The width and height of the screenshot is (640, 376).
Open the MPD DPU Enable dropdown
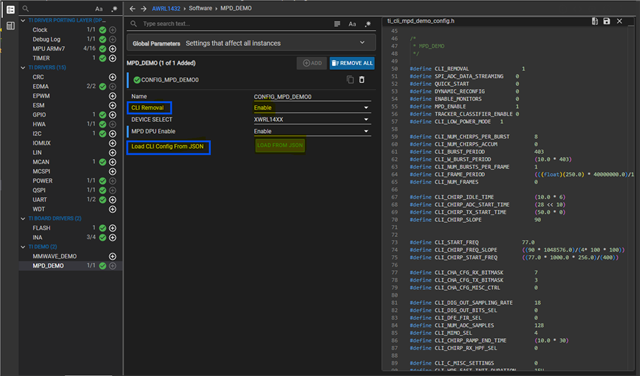pos(312,131)
